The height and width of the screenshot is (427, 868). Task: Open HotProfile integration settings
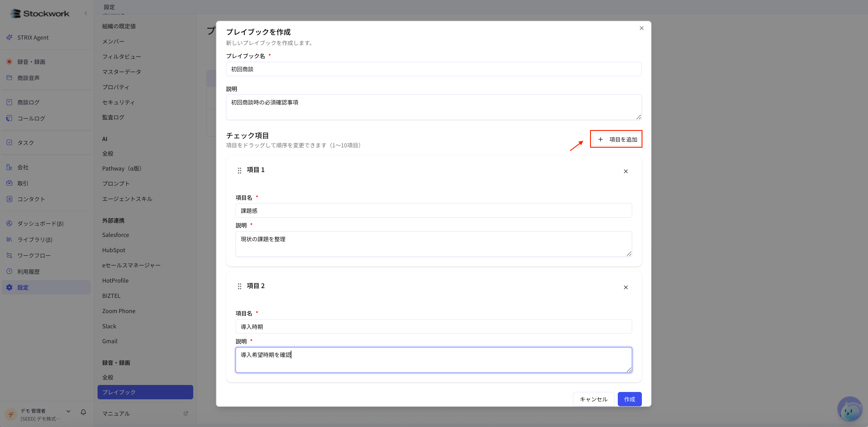point(115,281)
